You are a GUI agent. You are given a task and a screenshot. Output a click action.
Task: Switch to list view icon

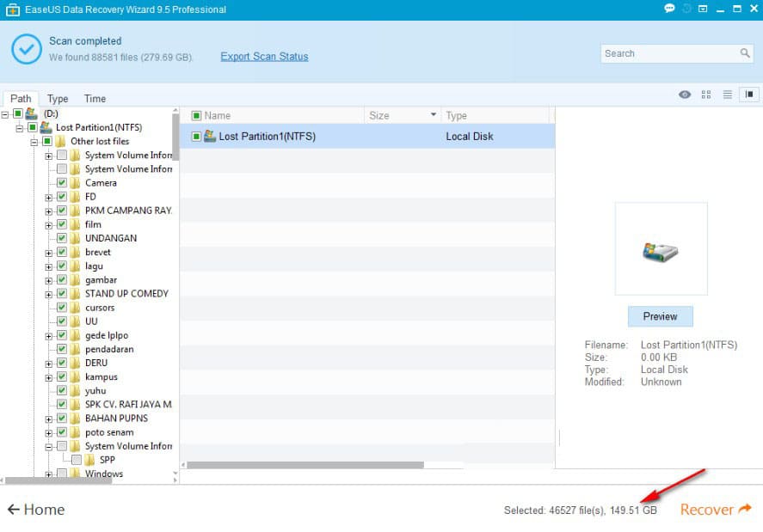point(728,95)
